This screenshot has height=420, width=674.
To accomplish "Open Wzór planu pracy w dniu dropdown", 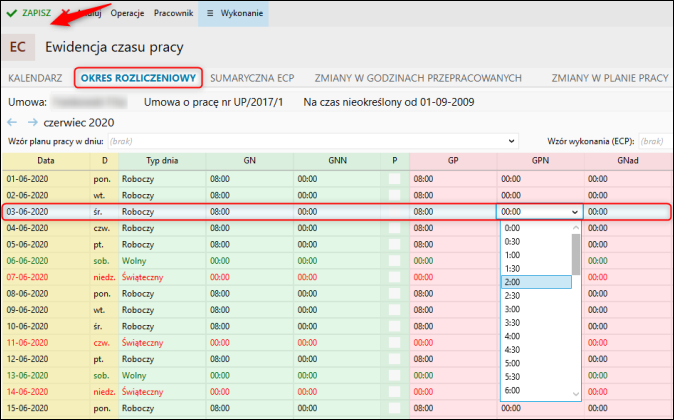I will 511,141.
